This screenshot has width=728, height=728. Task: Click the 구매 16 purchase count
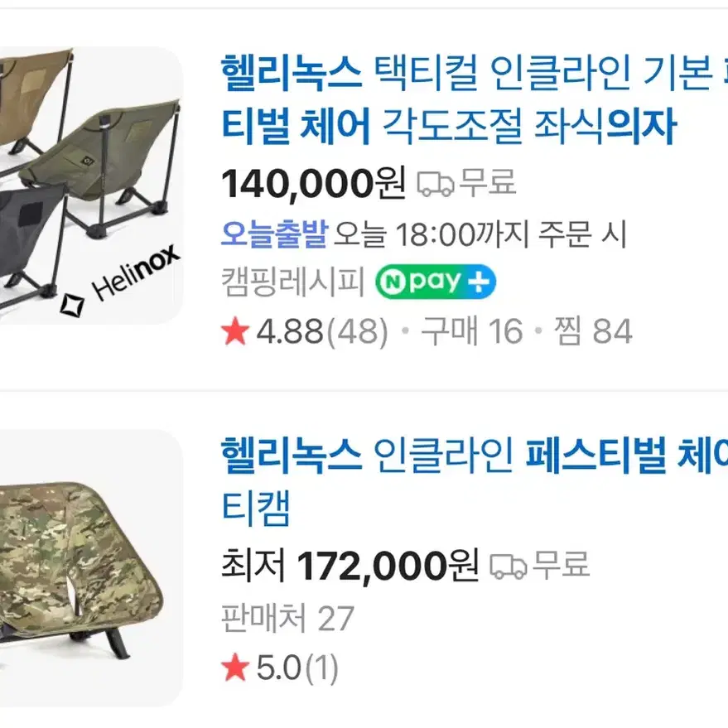point(472,331)
